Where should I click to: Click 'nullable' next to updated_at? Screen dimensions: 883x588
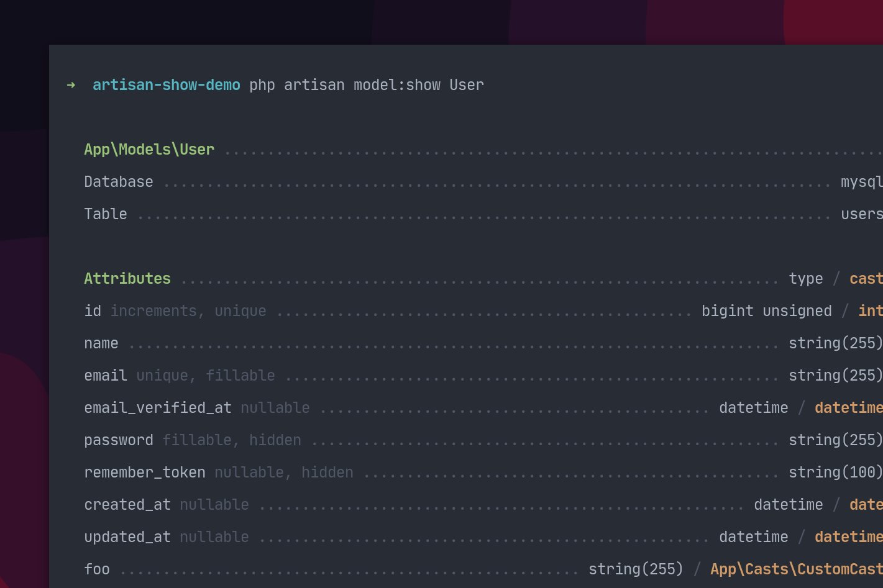point(214,537)
